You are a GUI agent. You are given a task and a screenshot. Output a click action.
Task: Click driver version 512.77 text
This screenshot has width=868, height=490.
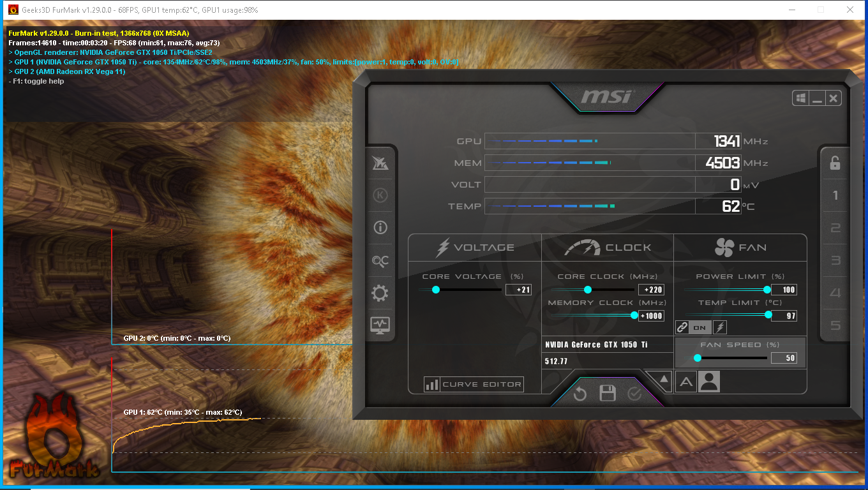pyautogui.click(x=557, y=361)
